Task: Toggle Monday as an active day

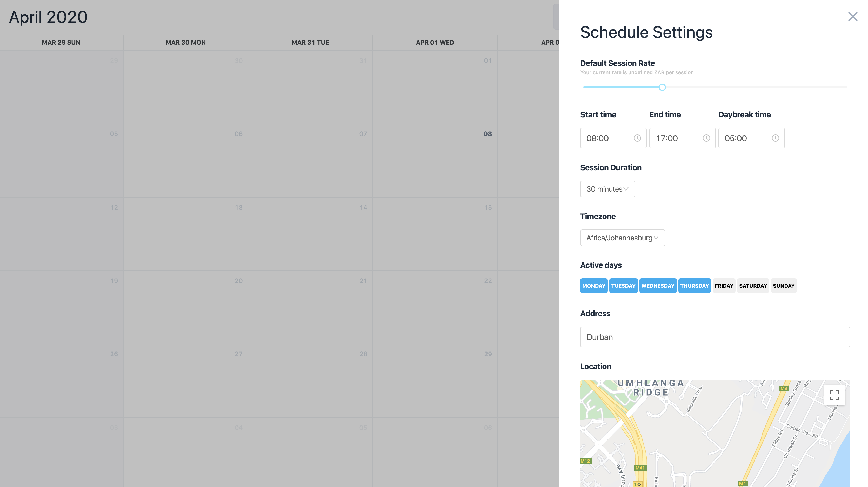Action: [x=593, y=286]
